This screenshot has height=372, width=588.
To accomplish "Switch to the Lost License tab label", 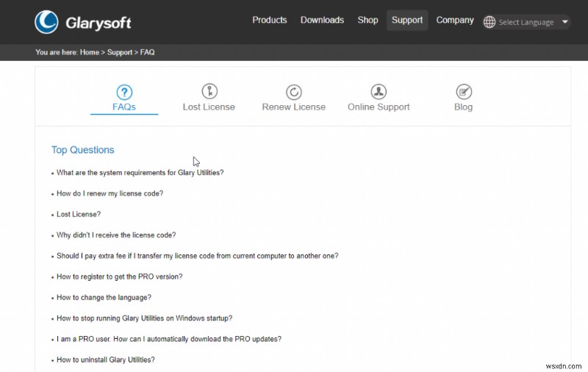I will pos(209,107).
